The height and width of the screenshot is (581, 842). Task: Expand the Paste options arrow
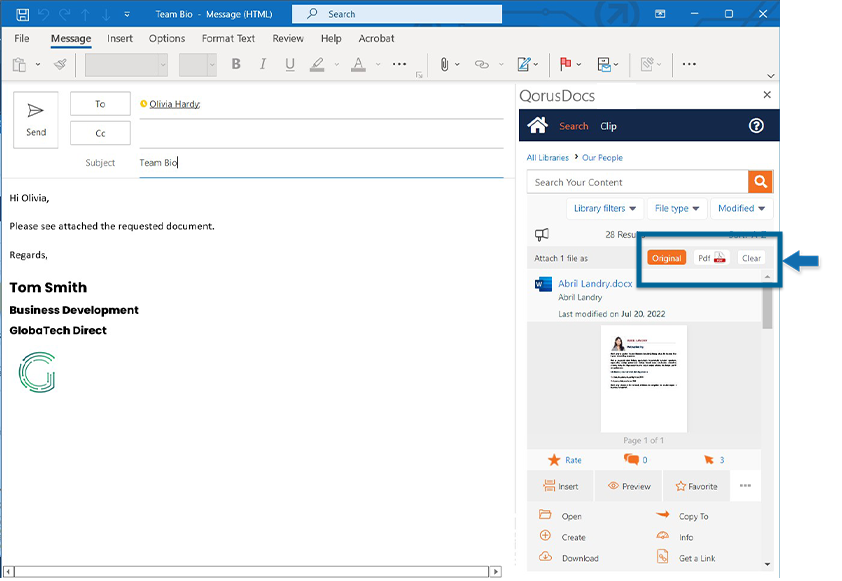pyautogui.click(x=38, y=64)
